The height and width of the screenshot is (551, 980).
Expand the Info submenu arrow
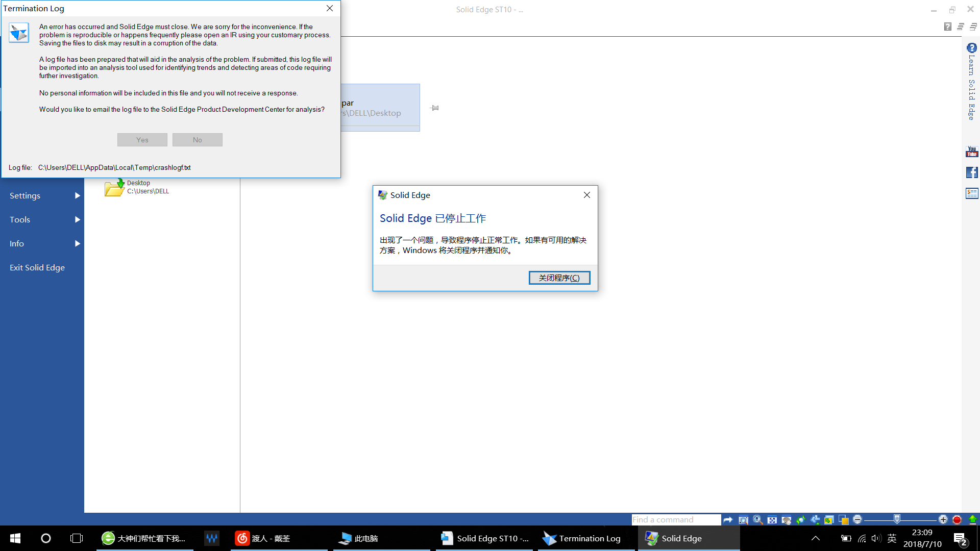pos(78,243)
